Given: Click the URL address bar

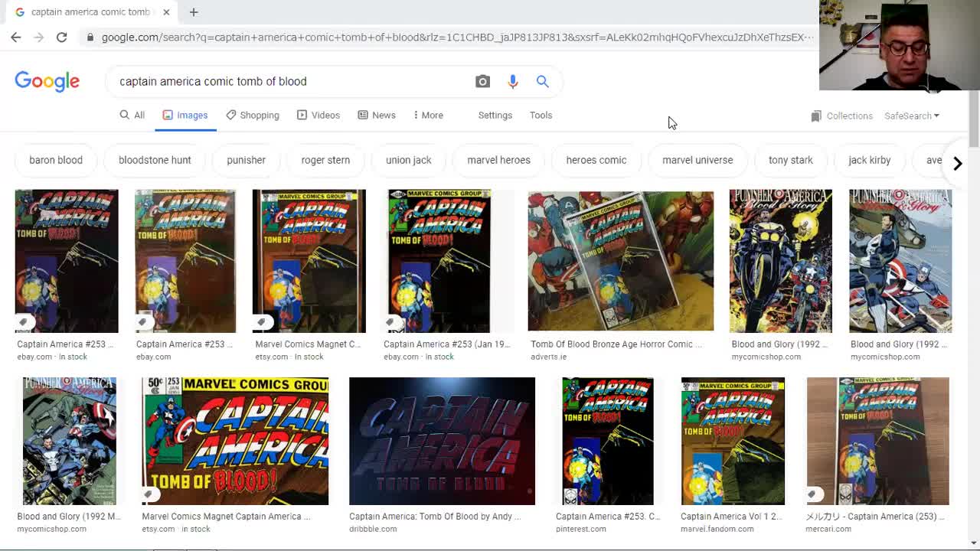Looking at the screenshot, I should coord(456,37).
